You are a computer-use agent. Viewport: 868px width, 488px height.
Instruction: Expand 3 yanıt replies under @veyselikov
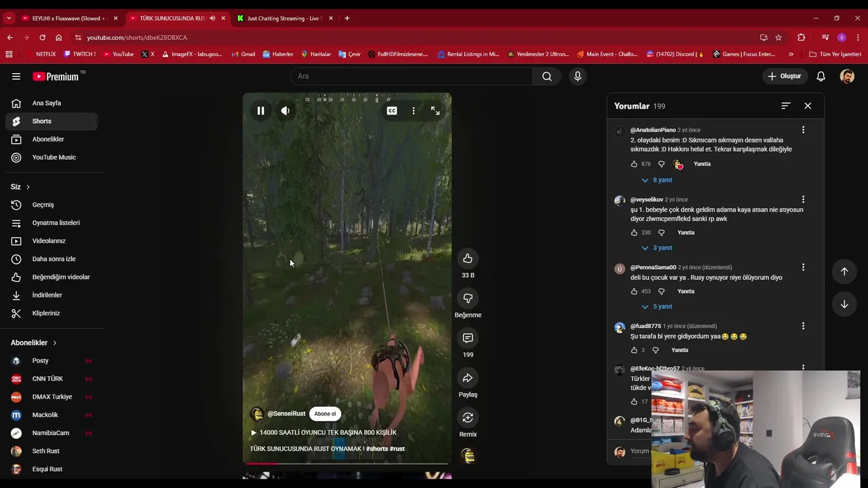click(x=656, y=247)
